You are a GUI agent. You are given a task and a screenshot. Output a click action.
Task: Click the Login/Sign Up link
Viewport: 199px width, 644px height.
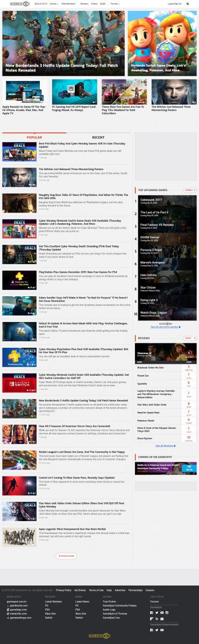point(174,3)
